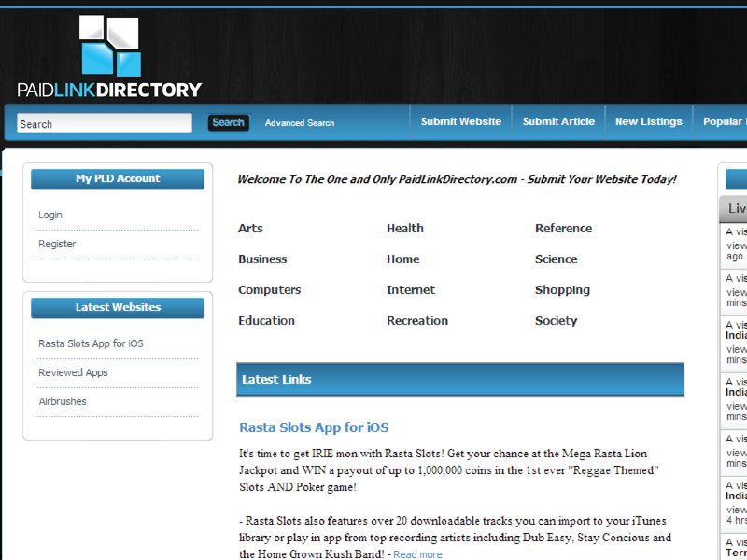Image resolution: width=747 pixels, height=560 pixels.
Task: Click Login in My PLD Account
Action: pyautogui.click(x=50, y=215)
